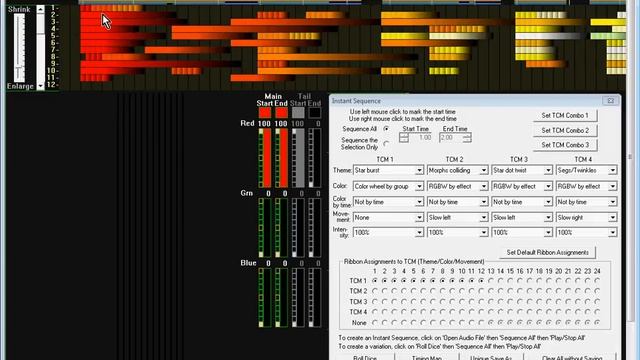Open the TCM 4 Movement dropdown
The image size is (640, 360).
[586, 218]
